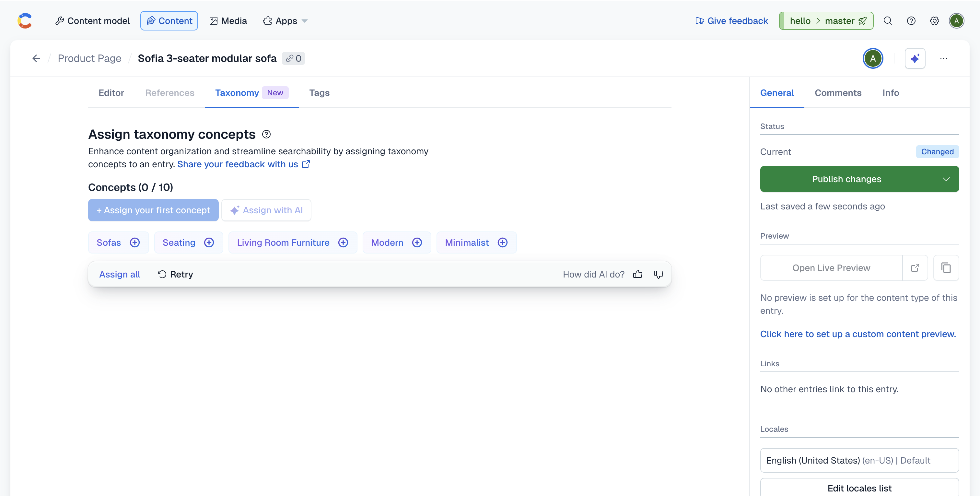
Task: Click the English (United States) locale field
Action: click(x=859, y=460)
